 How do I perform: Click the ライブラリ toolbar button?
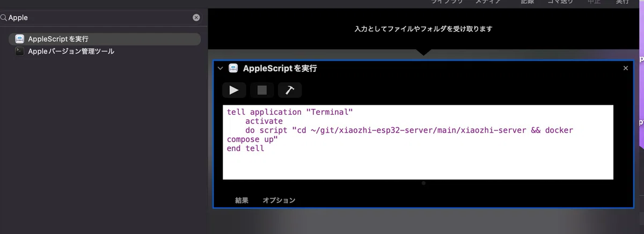coord(448,2)
